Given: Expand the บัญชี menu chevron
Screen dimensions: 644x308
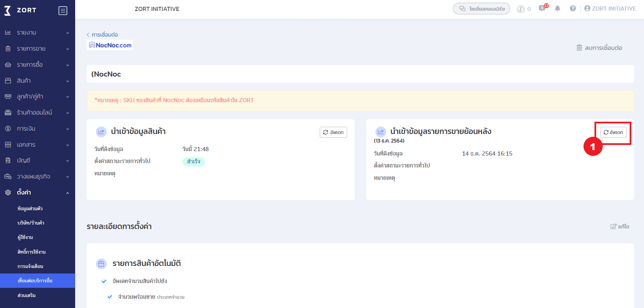Looking at the screenshot, I should click(68, 161).
